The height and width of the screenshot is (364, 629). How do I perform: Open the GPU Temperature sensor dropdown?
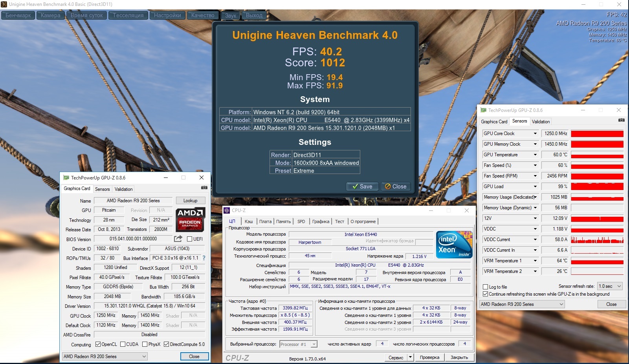click(535, 155)
